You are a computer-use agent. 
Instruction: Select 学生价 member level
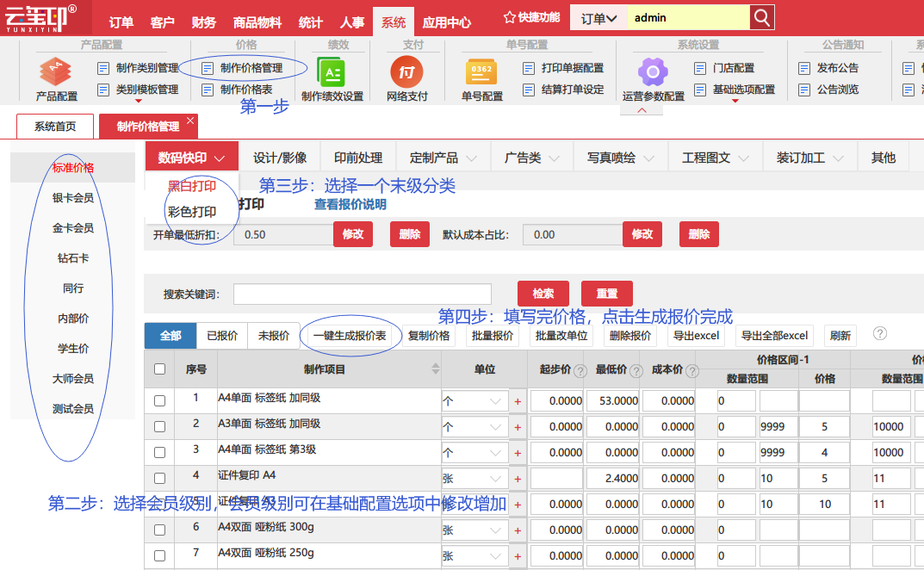pyautogui.click(x=73, y=349)
